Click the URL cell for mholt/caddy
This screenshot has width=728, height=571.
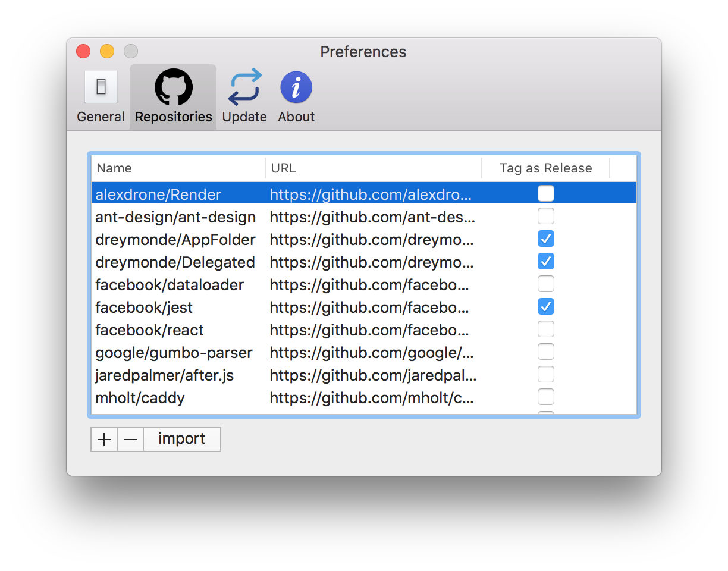tap(373, 398)
